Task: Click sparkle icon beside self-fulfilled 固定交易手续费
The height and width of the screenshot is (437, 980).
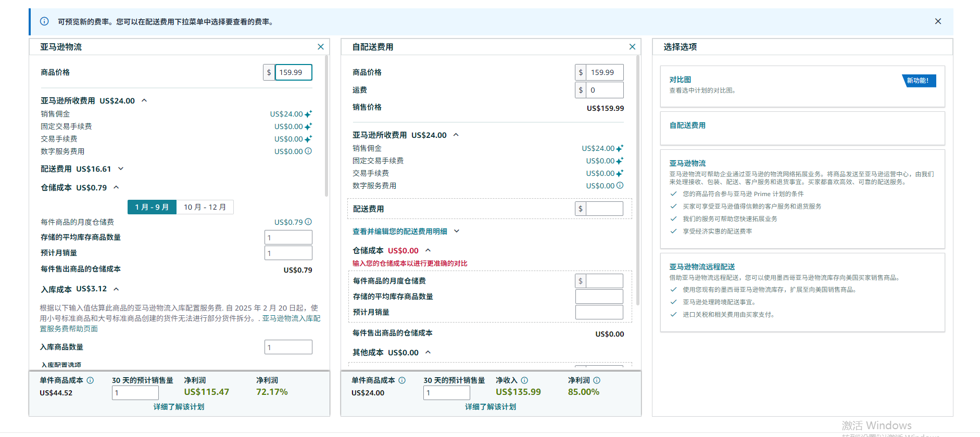Action: [x=620, y=161]
